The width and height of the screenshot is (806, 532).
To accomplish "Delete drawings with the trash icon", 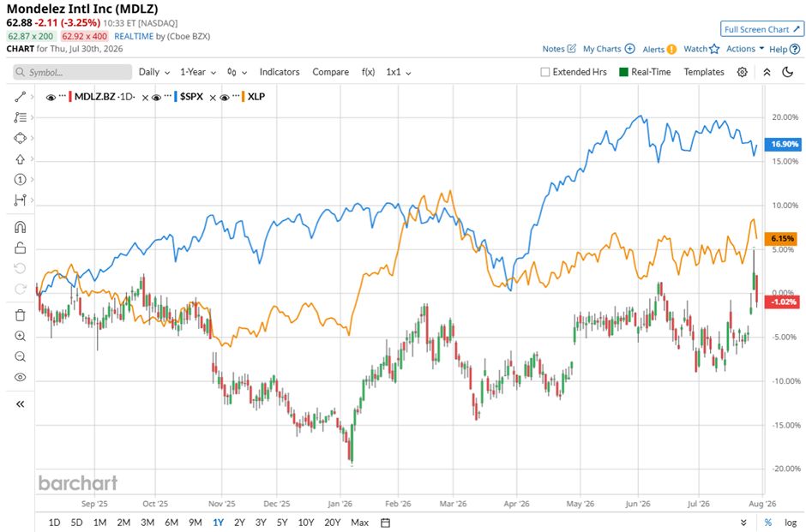I will (20, 315).
